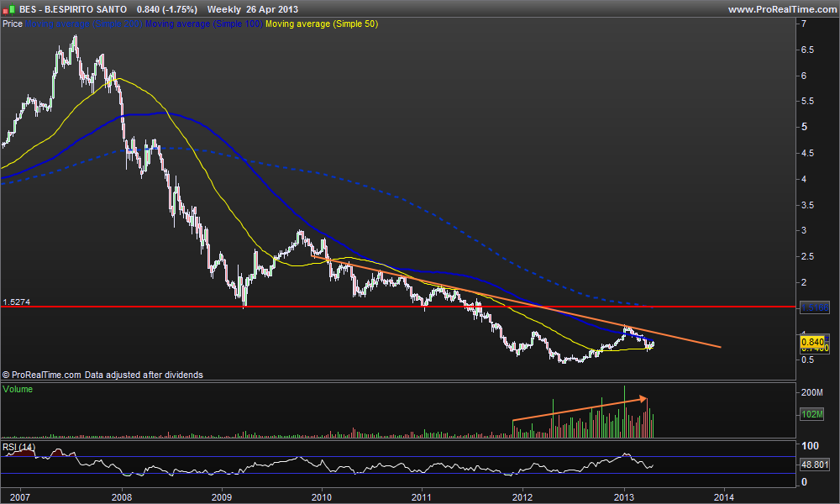The image size is (840, 504).
Task: Click the 6 price axis label
Action: pyautogui.click(x=804, y=76)
